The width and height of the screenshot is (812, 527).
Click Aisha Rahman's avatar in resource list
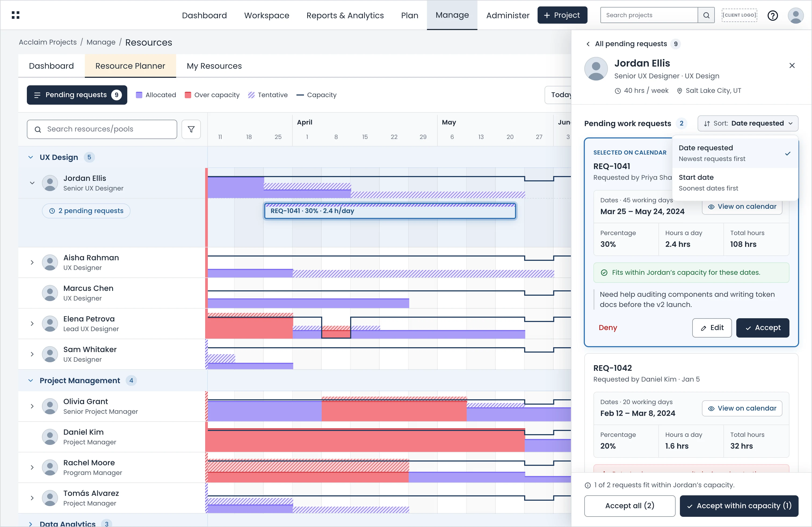(50, 262)
